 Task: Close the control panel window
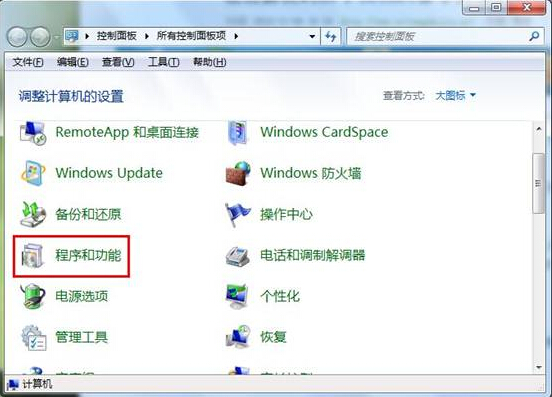(x=527, y=8)
